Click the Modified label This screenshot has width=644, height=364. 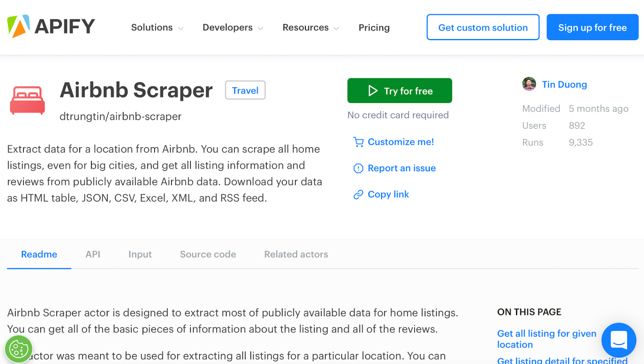(541, 109)
